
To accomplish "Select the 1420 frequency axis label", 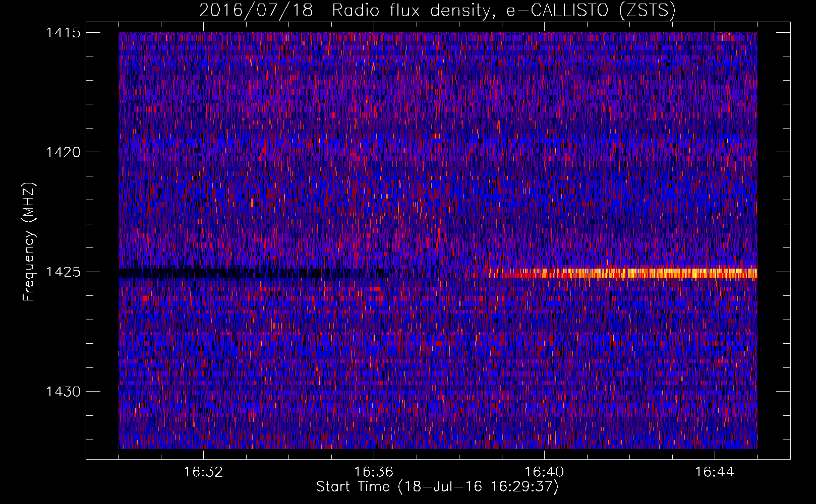I will pos(64,152).
